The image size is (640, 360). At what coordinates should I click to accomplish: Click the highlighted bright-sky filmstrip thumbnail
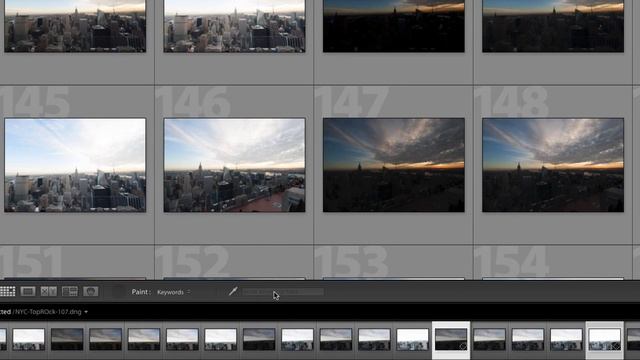tap(604, 339)
